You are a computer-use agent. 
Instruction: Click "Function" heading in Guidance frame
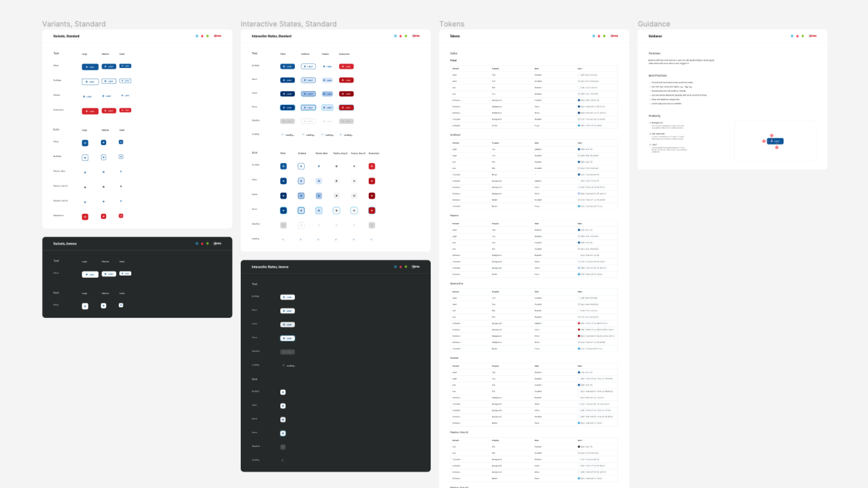(654, 53)
